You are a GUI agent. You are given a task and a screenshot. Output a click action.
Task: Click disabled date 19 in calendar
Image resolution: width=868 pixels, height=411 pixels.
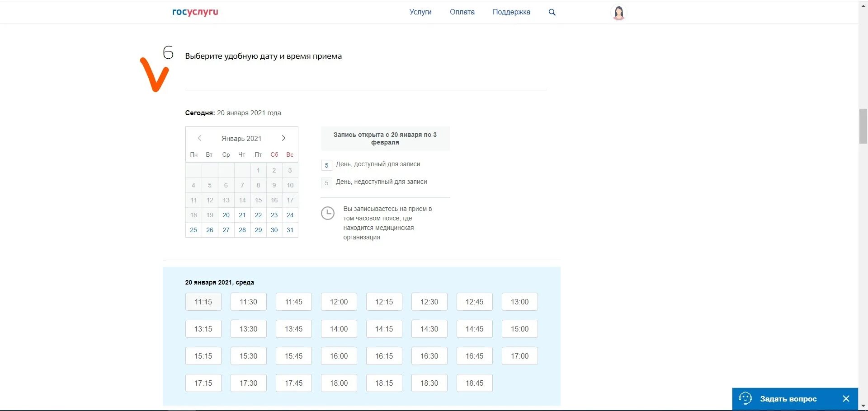210,215
